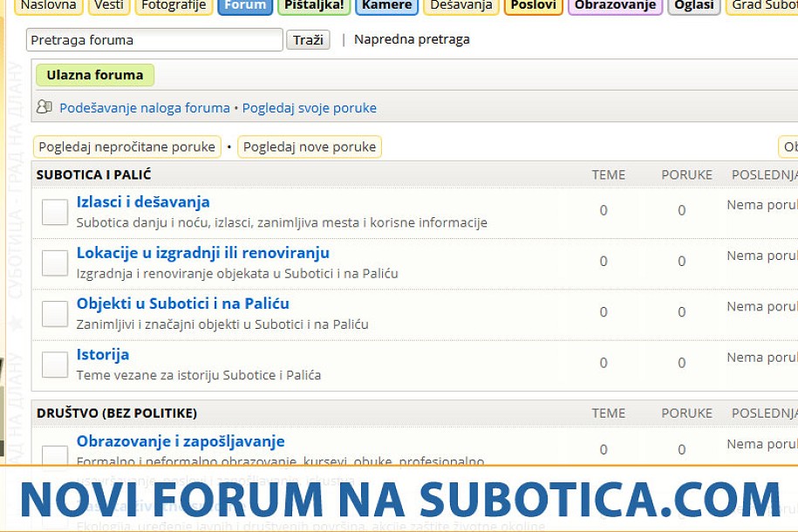Image resolution: width=798 pixels, height=532 pixels.
Task: Click status icon next to Lokacije u izgradnji
Action: [55, 263]
